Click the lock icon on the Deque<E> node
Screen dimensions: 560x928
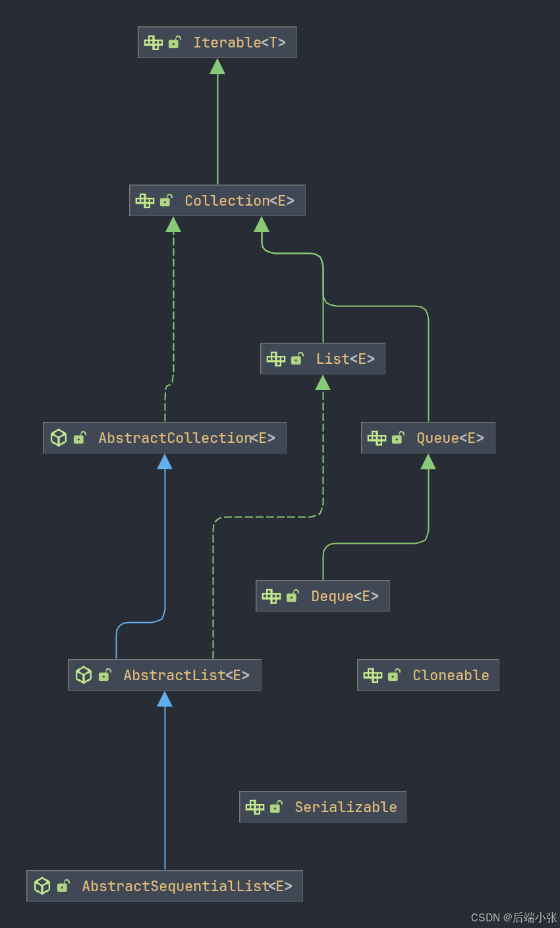point(293,596)
